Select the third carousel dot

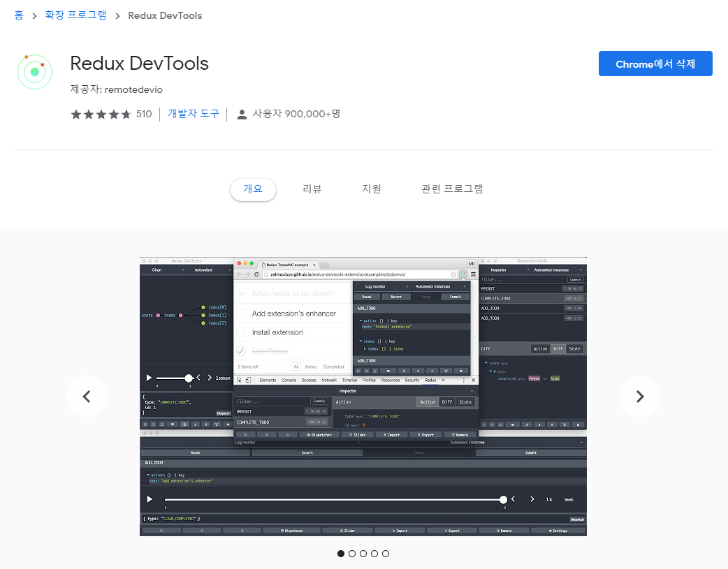[x=363, y=553]
